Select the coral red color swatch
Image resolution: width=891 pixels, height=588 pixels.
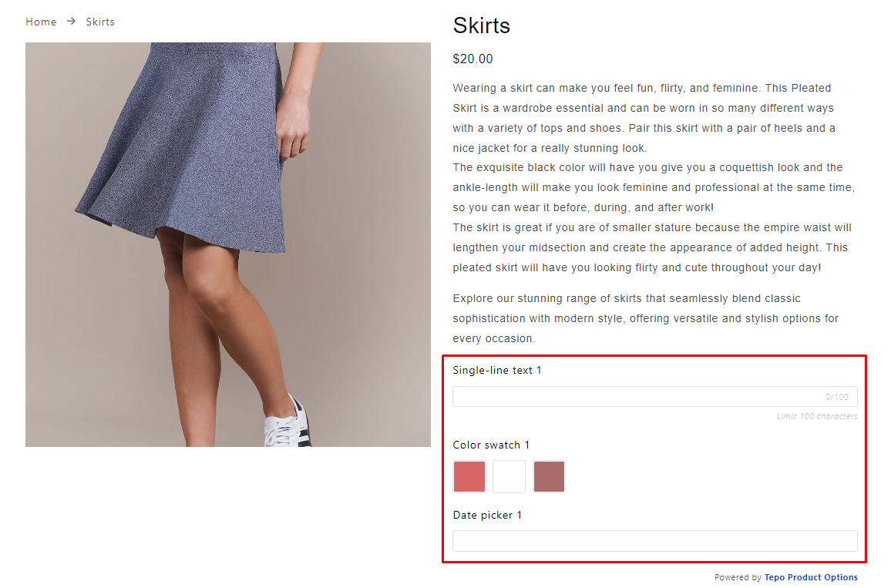click(469, 476)
